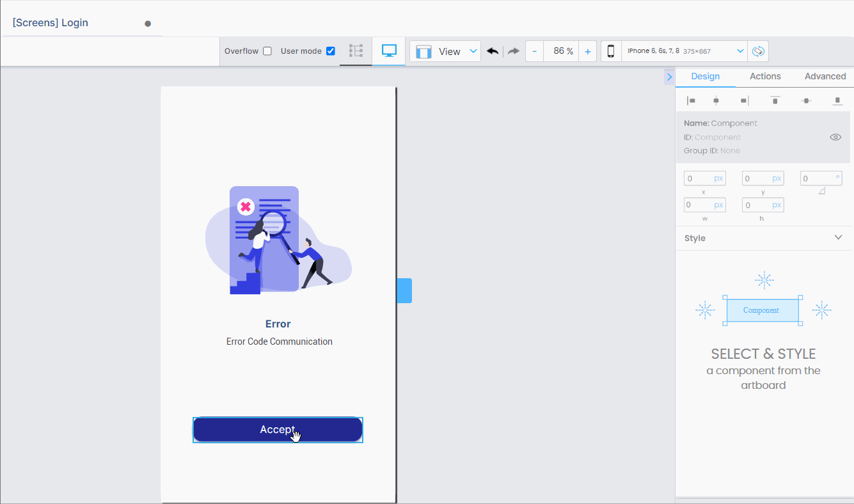Align component to vertical middle
The image size is (854, 504).
click(x=807, y=100)
